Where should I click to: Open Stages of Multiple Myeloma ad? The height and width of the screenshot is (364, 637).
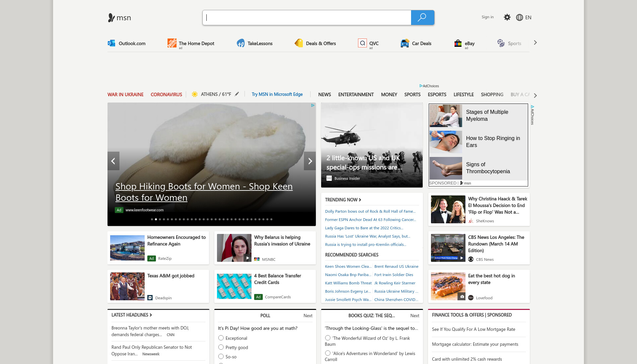click(478, 115)
